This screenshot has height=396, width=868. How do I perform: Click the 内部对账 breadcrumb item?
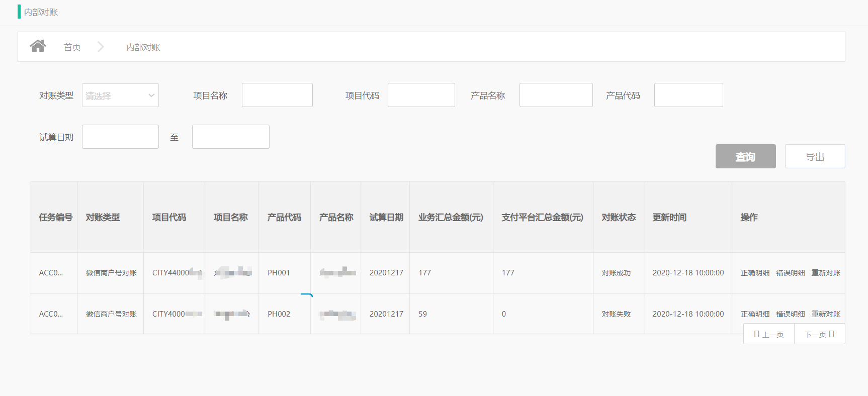pyautogui.click(x=143, y=47)
